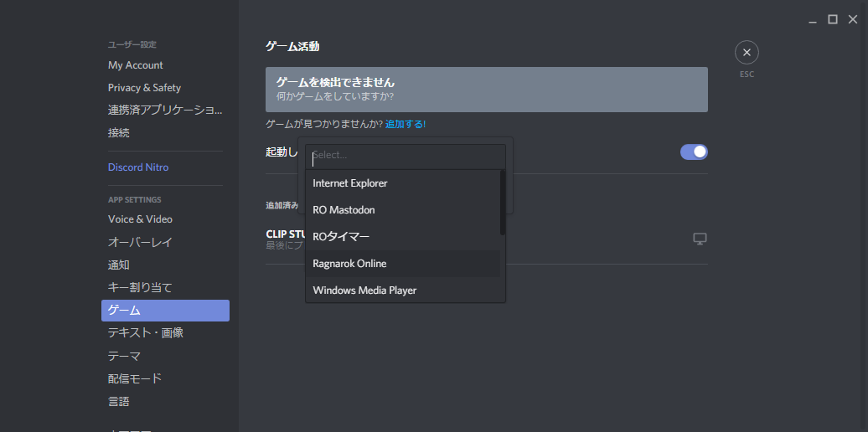Go to Discord Nitro page
This screenshot has height=432, width=868.
(138, 167)
